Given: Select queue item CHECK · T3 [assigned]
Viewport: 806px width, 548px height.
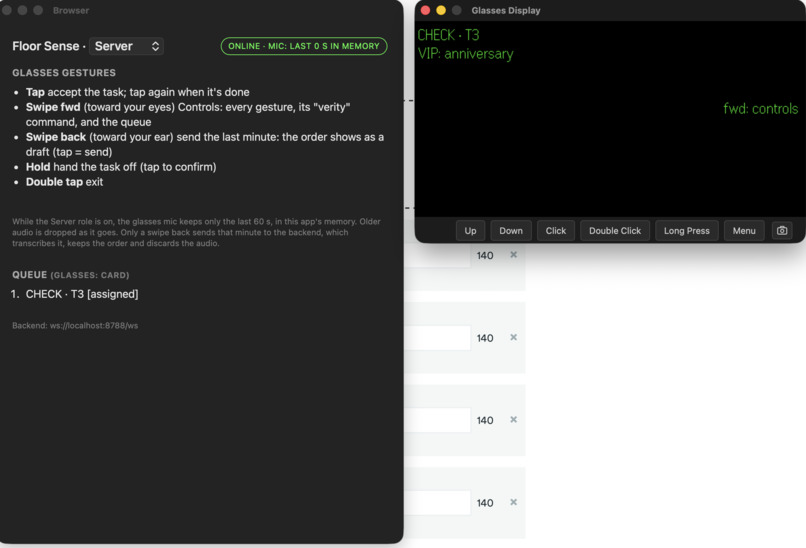Looking at the screenshot, I should 82,294.
